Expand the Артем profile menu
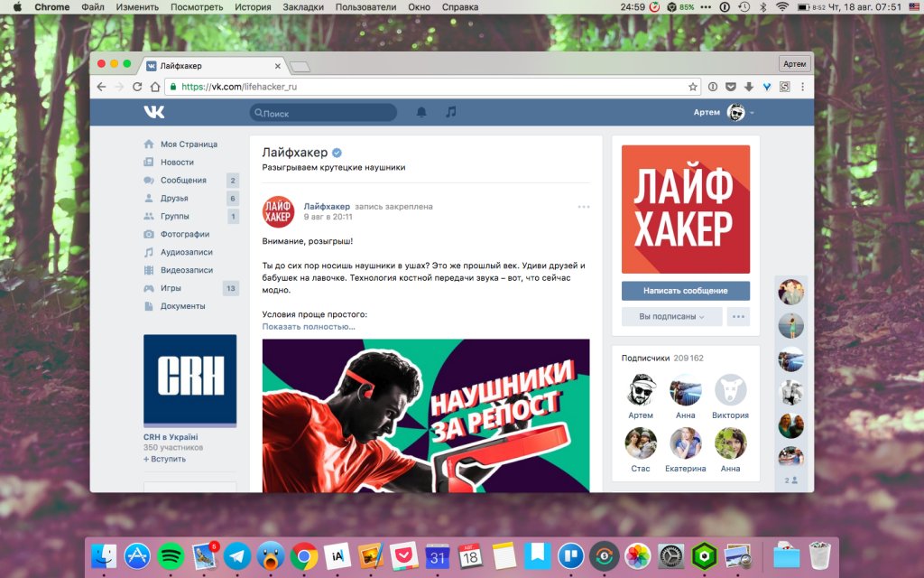The height and width of the screenshot is (578, 924). tap(725, 112)
